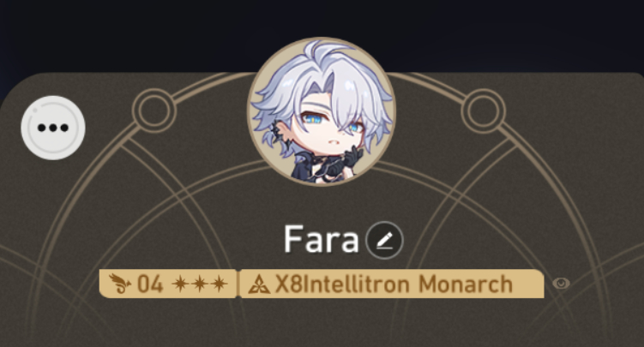
Task: Click the triangular trefoil icon before X8Intellitron
Action: 259,284
